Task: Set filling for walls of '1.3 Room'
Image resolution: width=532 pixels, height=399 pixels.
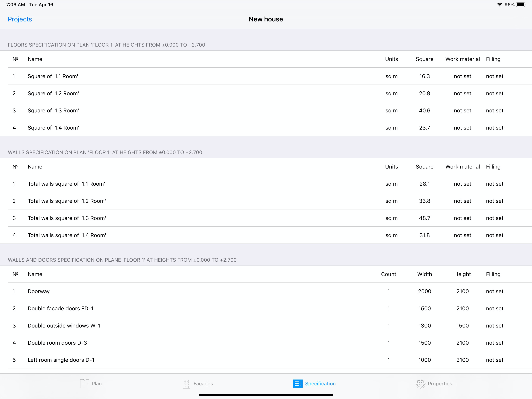Action: pos(494,218)
